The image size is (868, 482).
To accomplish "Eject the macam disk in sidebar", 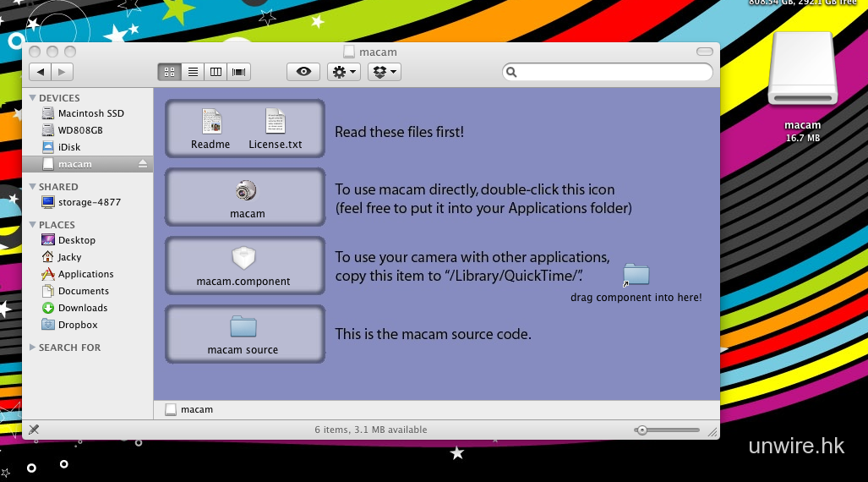I will tap(143, 163).
